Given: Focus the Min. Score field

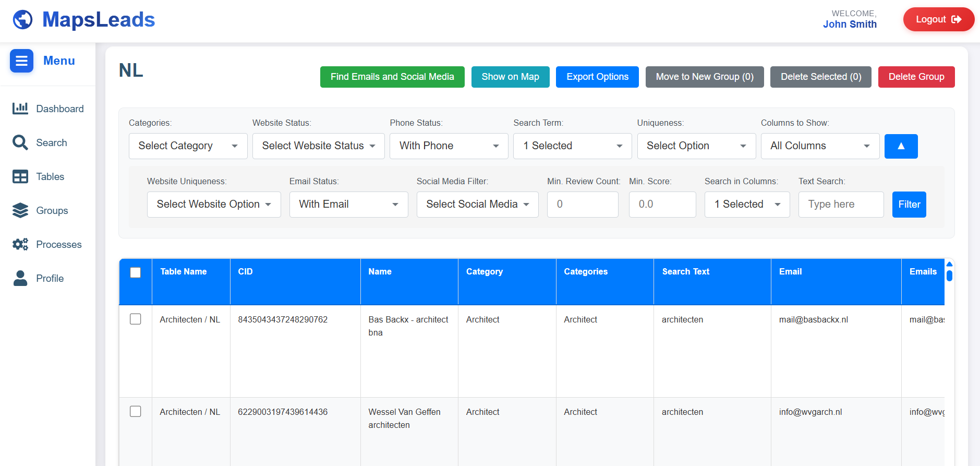Looking at the screenshot, I should point(662,205).
